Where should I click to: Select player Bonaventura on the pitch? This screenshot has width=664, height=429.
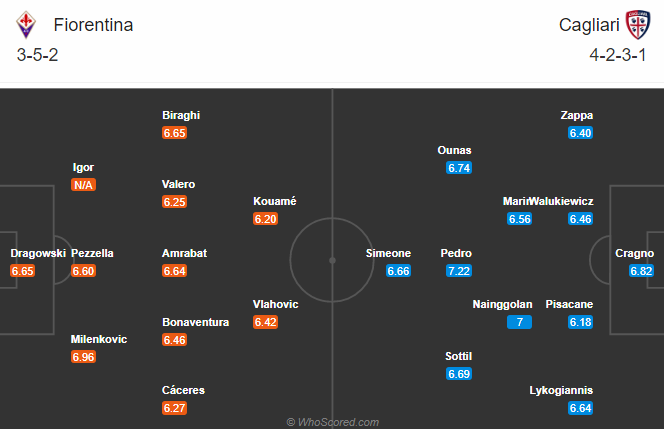pos(196,322)
